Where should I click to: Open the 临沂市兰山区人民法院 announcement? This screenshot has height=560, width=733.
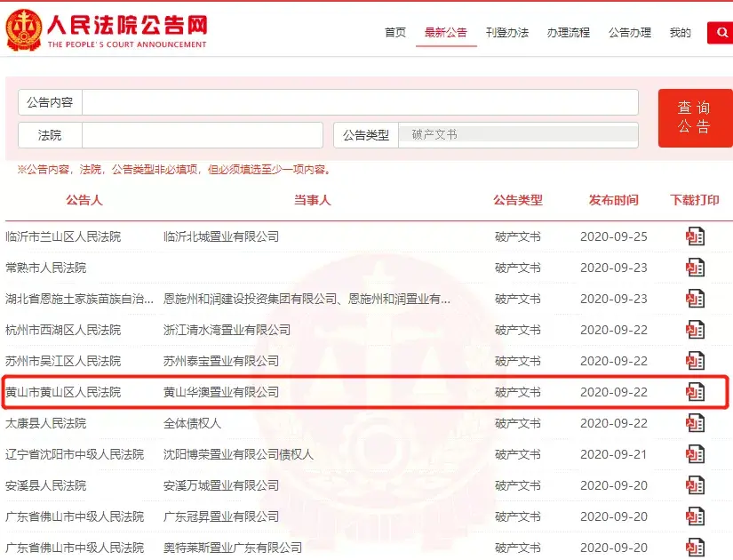(63, 236)
